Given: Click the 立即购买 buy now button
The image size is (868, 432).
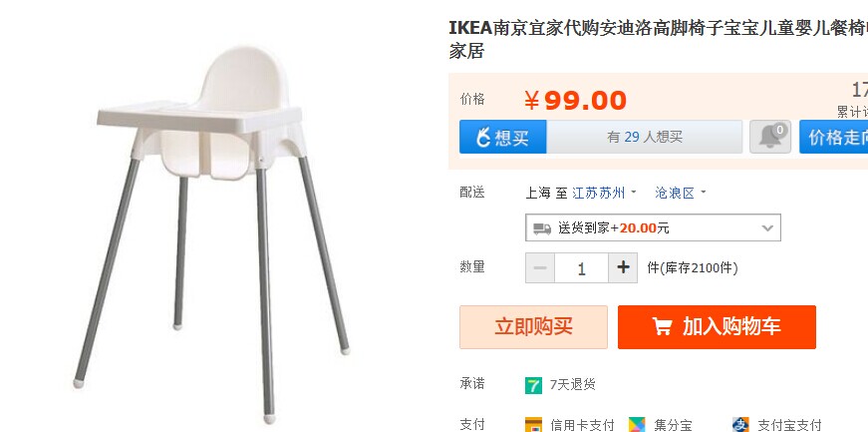Looking at the screenshot, I should click(x=533, y=326).
